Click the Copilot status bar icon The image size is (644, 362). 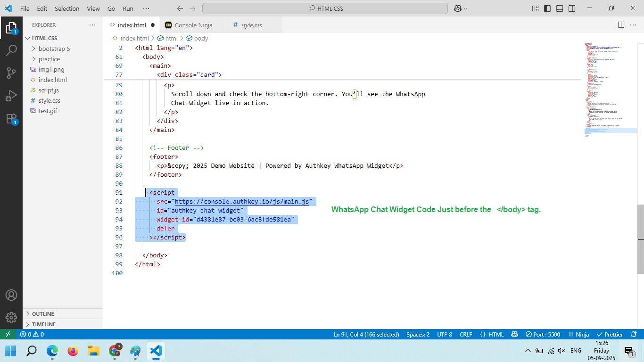(x=514, y=334)
